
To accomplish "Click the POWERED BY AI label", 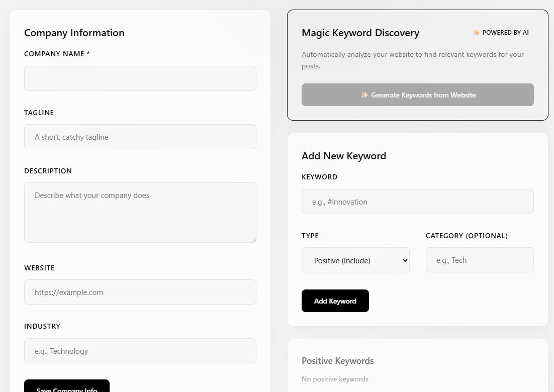I will [505, 32].
